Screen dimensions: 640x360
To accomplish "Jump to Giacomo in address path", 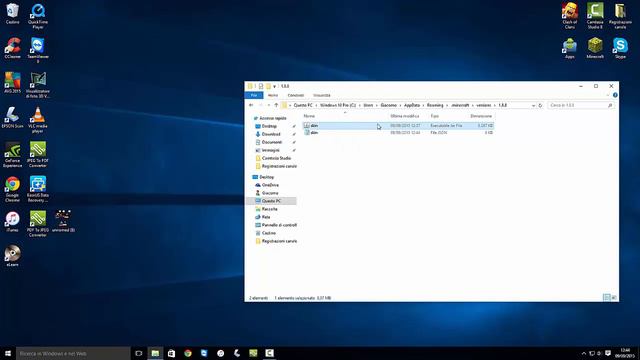I will [x=389, y=105].
